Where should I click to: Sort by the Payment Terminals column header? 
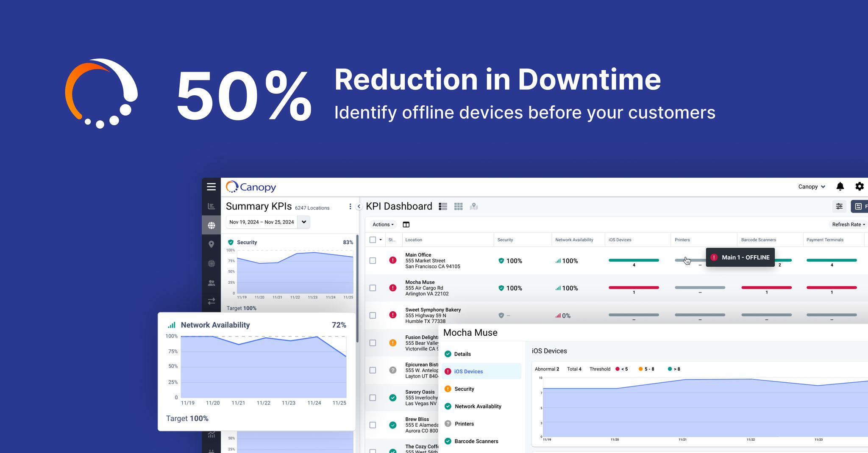[825, 240]
